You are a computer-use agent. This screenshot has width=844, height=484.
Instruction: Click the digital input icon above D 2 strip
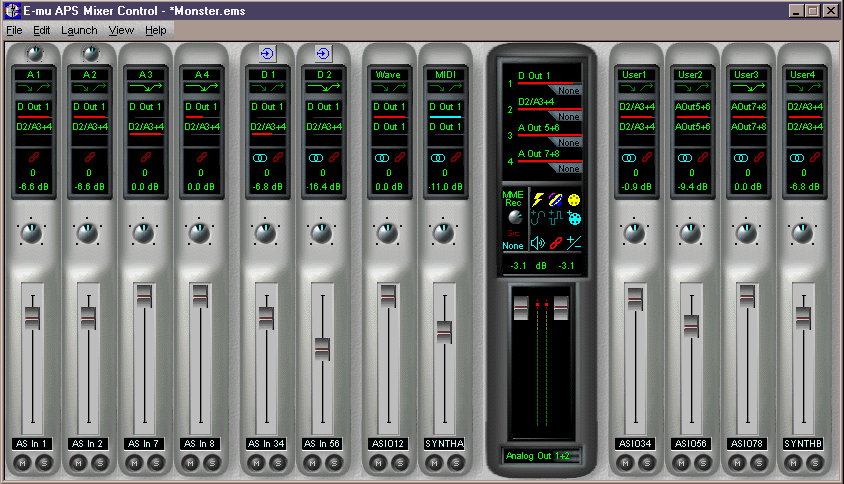[323, 53]
